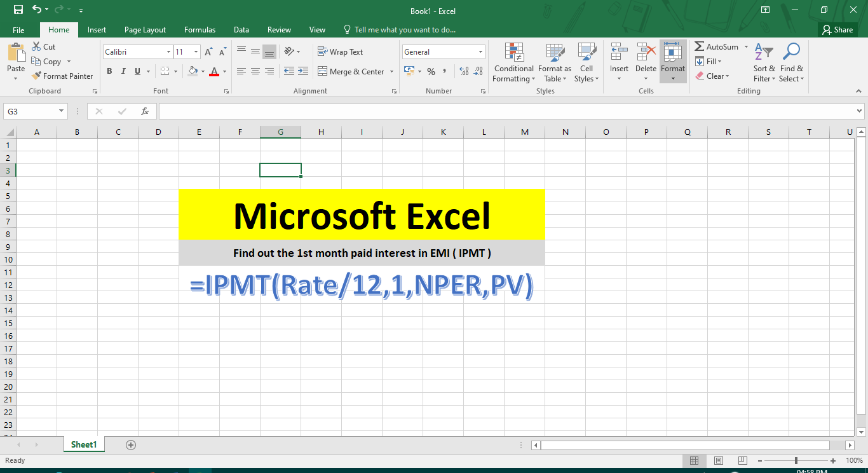The image size is (868, 473).
Task: Click the Accounting Number Format icon
Action: (408, 71)
